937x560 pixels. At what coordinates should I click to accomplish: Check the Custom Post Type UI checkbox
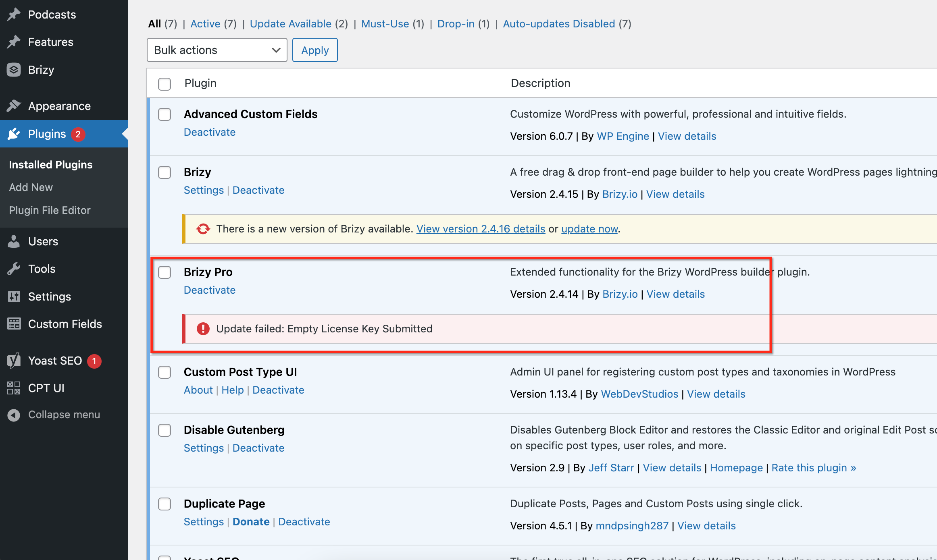164,372
